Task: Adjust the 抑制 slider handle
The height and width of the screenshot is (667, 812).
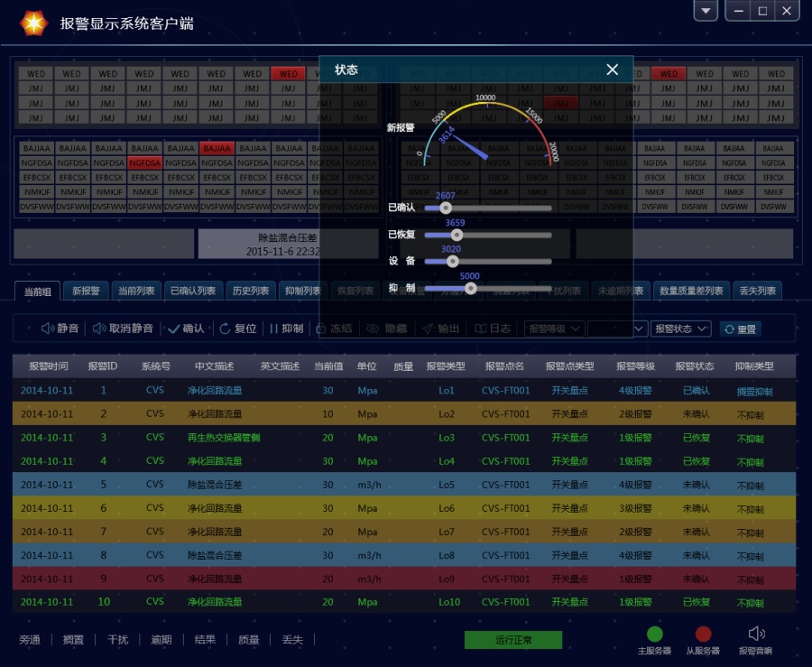Action: (x=470, y=289)
